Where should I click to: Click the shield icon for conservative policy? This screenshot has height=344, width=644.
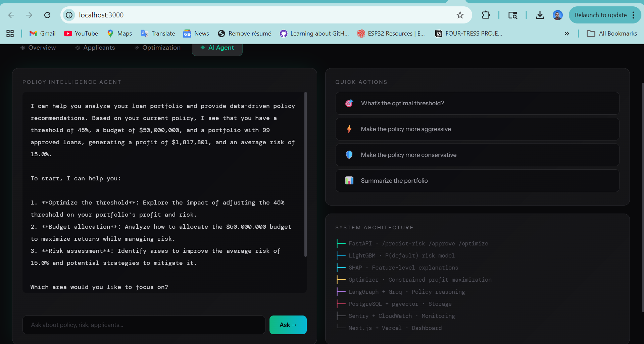point(349,155)
